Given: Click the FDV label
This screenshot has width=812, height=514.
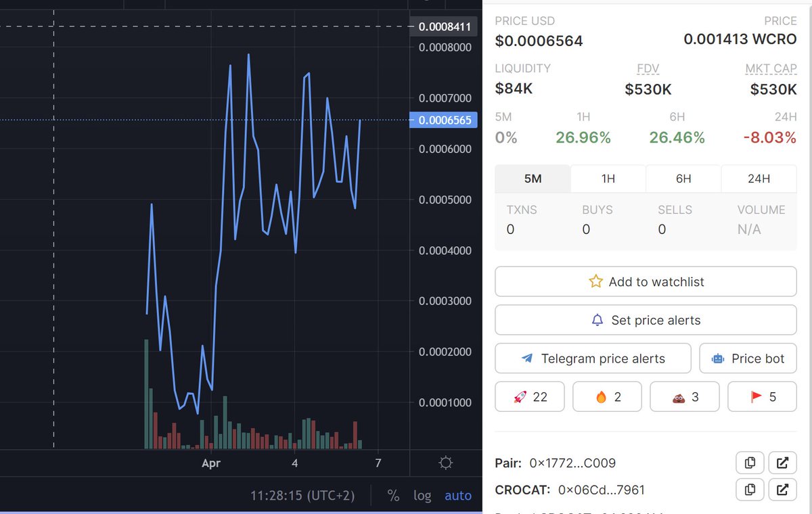Looking at the screenshot, I should pos(648,68).
